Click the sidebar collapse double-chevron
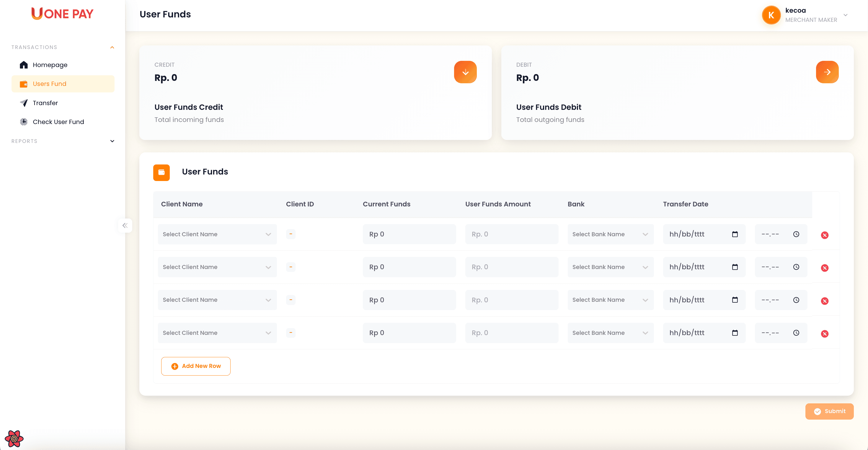This screenshot has width=868, height=450. click(x=125, y=226)
